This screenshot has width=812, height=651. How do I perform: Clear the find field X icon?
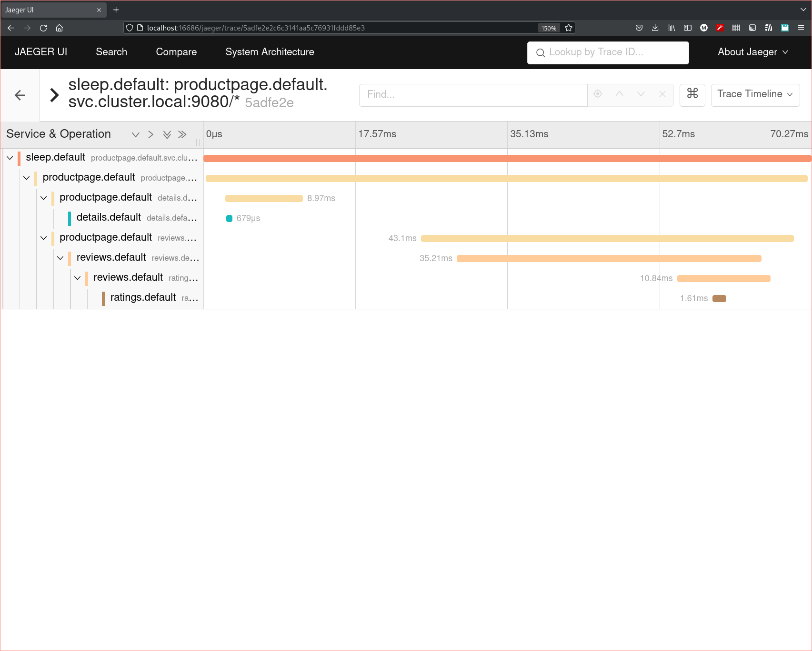662,94
